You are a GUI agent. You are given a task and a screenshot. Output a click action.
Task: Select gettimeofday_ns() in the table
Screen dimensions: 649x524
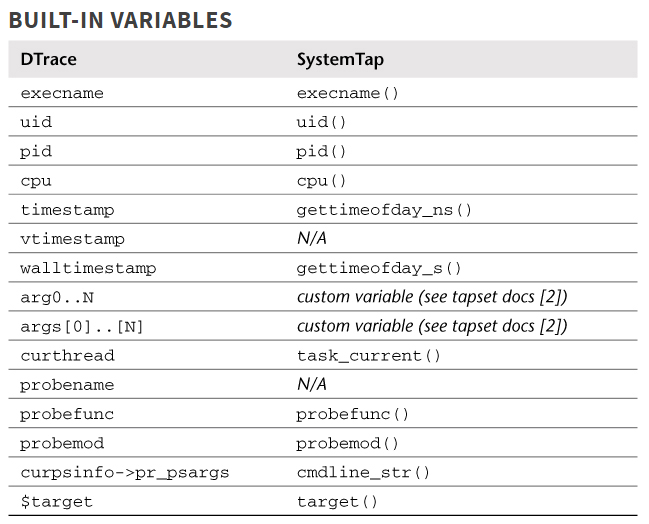384,210
